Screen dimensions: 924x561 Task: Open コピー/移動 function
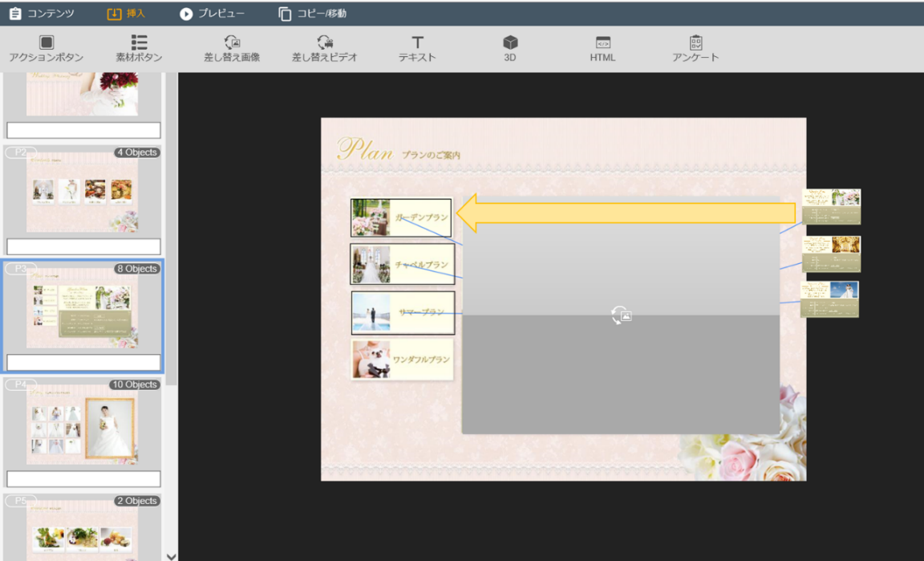click(x=313, y=14)
